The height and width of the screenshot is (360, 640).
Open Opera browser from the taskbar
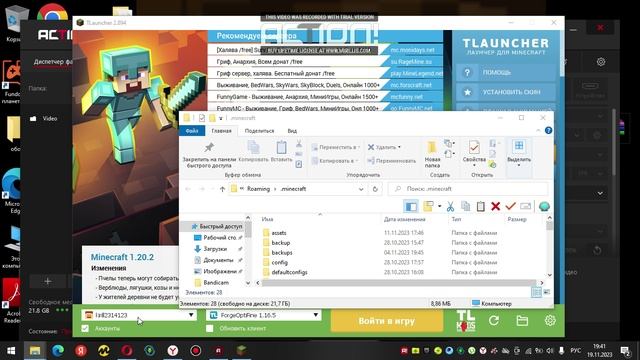127,351
